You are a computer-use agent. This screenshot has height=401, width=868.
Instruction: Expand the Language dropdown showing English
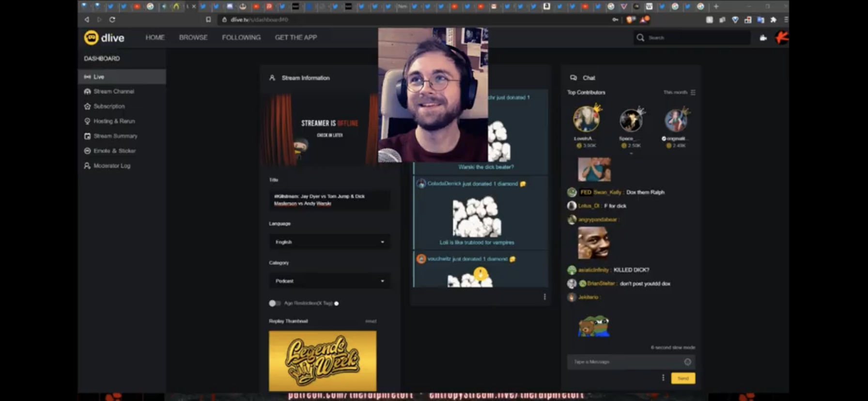click(x=329, y=242)
